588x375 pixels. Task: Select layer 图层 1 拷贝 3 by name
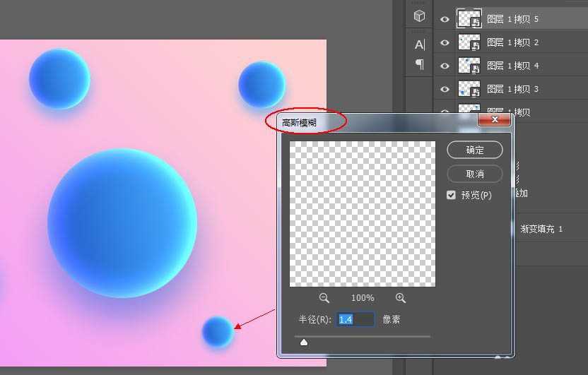click(x=513, y=89)
